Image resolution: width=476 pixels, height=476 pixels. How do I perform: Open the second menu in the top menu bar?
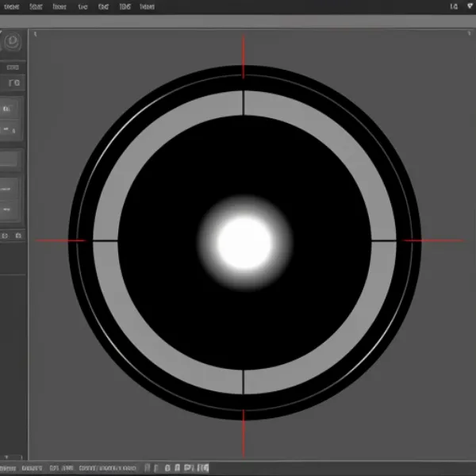36,7
